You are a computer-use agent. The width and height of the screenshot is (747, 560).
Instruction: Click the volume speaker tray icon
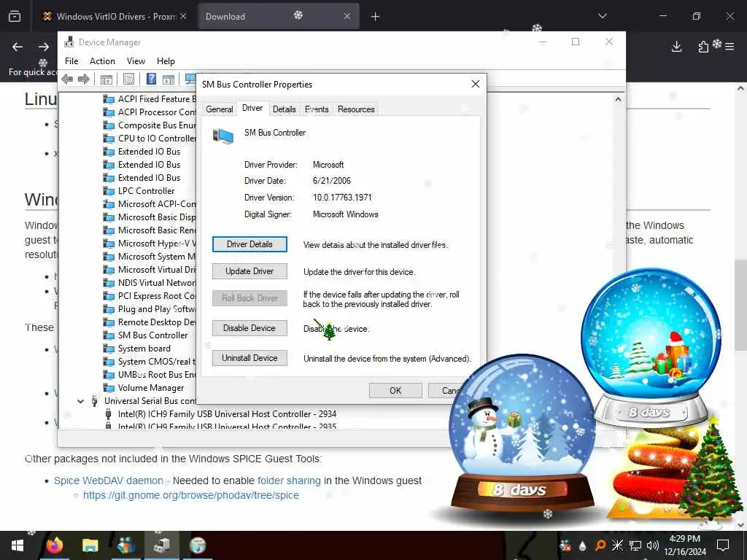point(653,545)
